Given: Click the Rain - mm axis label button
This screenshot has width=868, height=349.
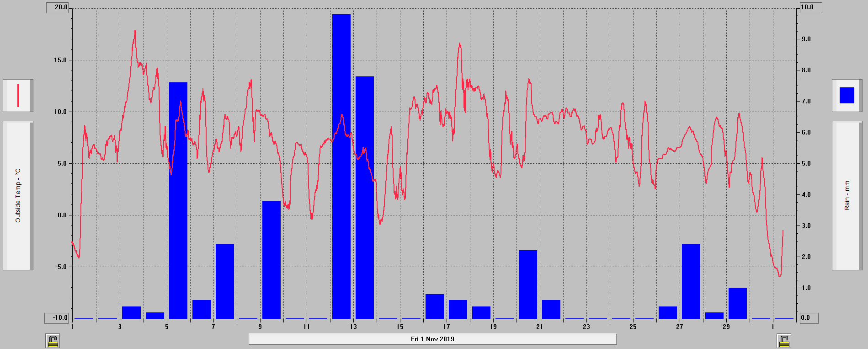Looking at the screenshot, I should [x=847, y=195].
